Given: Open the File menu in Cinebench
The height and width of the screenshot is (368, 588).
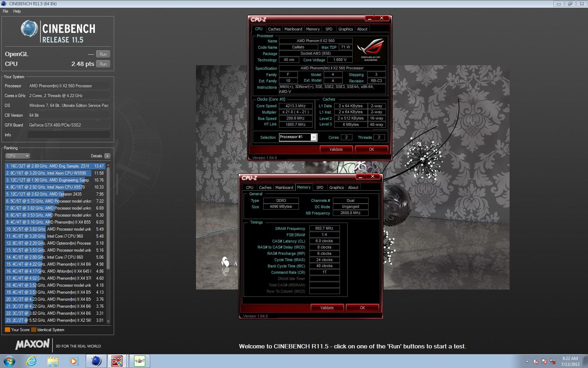Looking at the screenshot, I should click(x=6, y=11).
